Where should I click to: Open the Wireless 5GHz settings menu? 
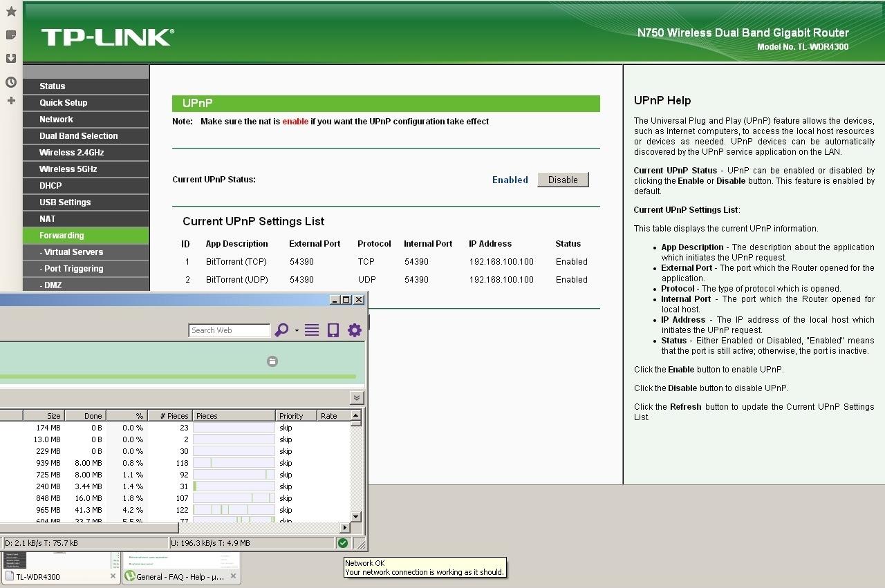click(68, 169)
